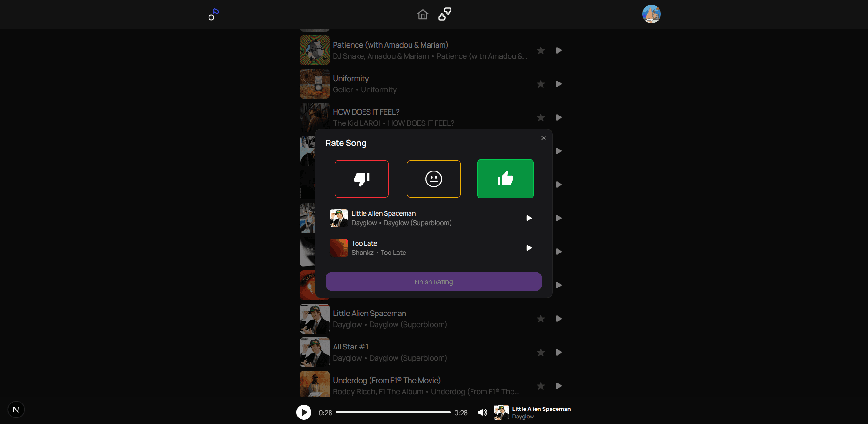Star the All Star #1 song
Screen dimensions: 868x424
click(541, 352)
